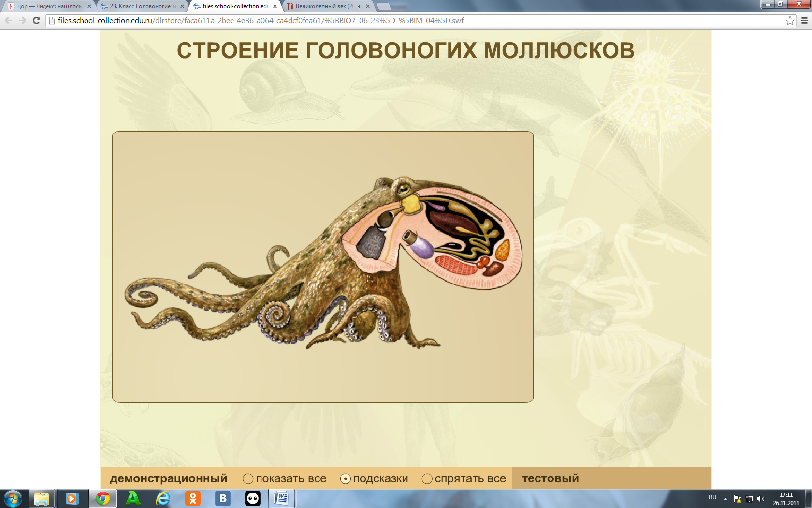The image size is (812, 508).
Task: Expand hidden system tray icons
Action: [x=725, y=499]
